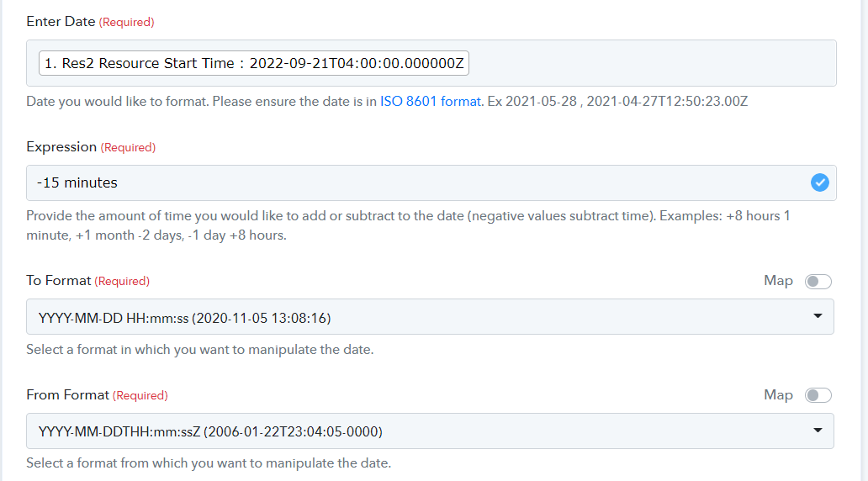This screenshot has height=481, width=868.
Task: Click the From Format field label
Action: click(x=67, y=395)
